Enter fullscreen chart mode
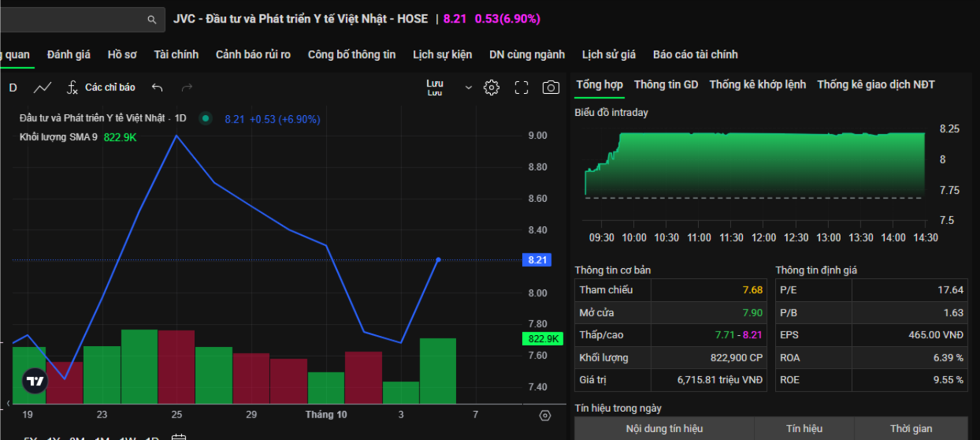The width and height of the screenshot is (980, 440). [x=521, y=88]
